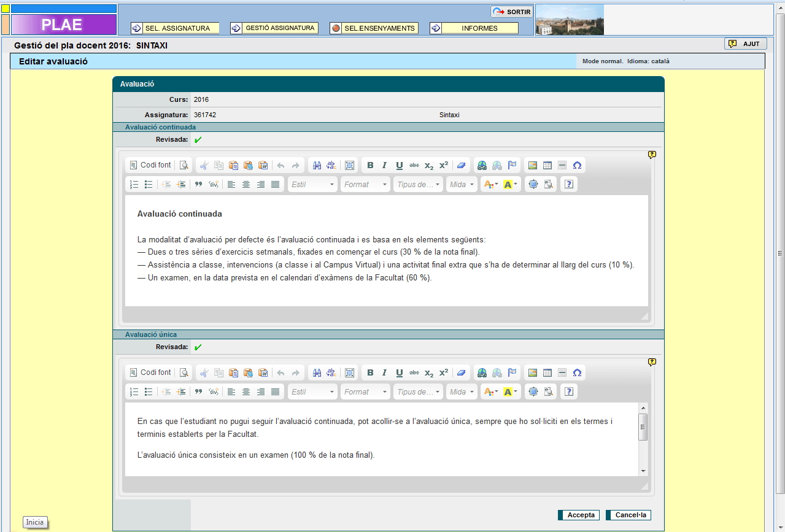
Task: Click the AJUT help button
Action: 746,44
